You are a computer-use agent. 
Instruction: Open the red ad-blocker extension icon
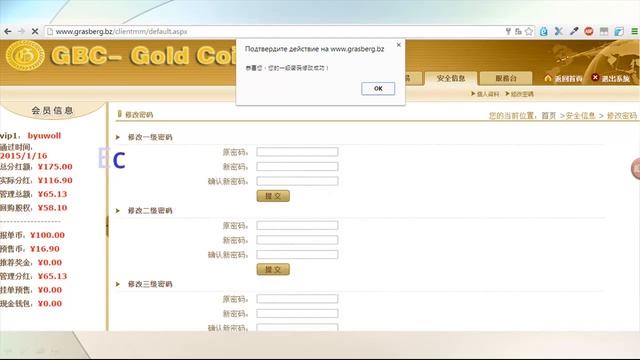pyautogui.click(x=589, y=31)
